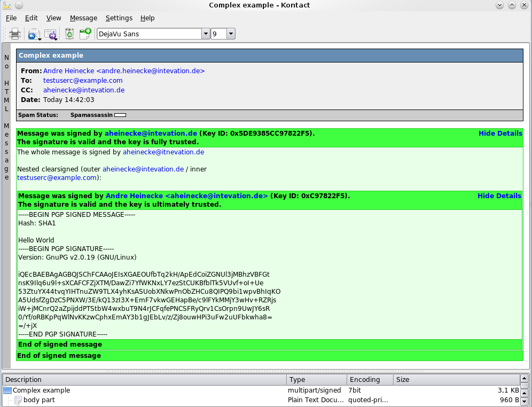This screenshot has height=407, width=532.
Task: Click the new to-do/note icon with green plus
Action: click(85, 34)
